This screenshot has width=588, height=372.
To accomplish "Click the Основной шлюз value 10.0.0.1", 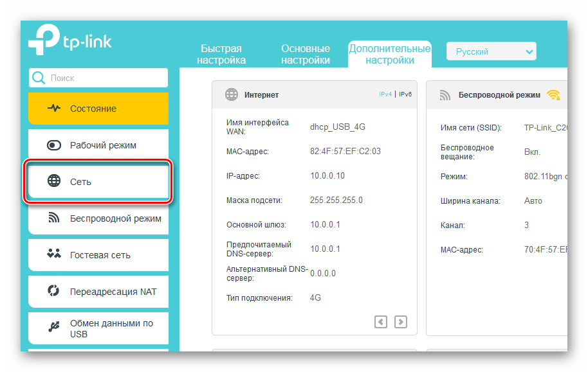I will pyautogui.click(x=325, y=224).
